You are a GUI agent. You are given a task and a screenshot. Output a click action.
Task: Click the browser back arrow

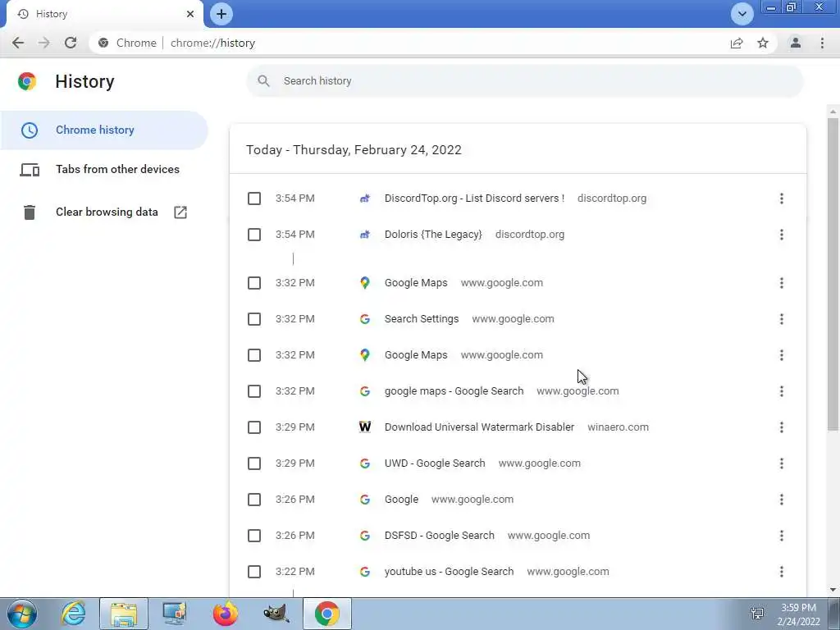(18, 43)
